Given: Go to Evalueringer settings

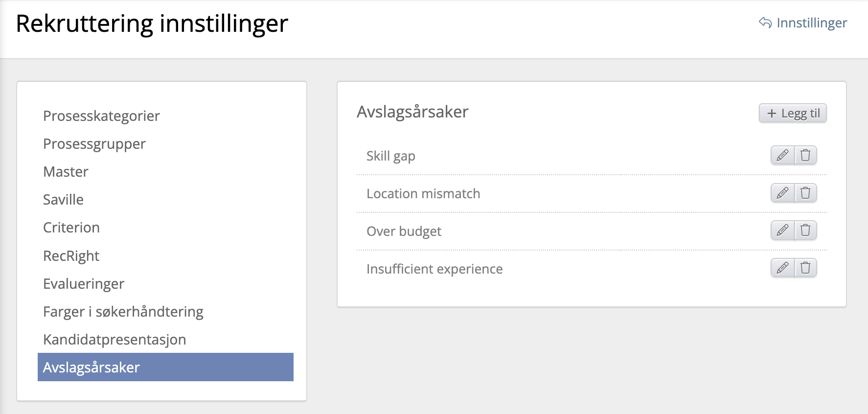Looking at the screenshot, I should [84, 284].
